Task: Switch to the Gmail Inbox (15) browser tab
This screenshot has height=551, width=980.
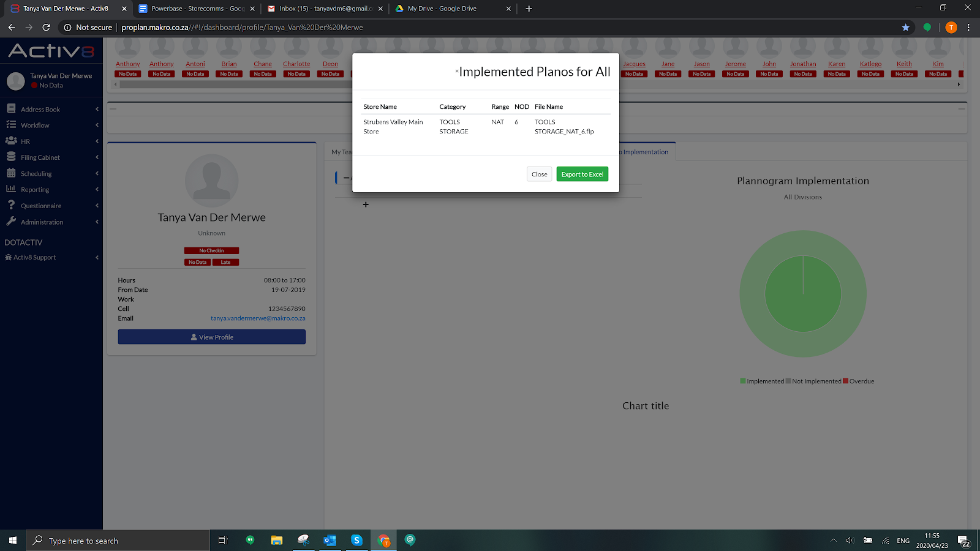Action: point(325,9)
